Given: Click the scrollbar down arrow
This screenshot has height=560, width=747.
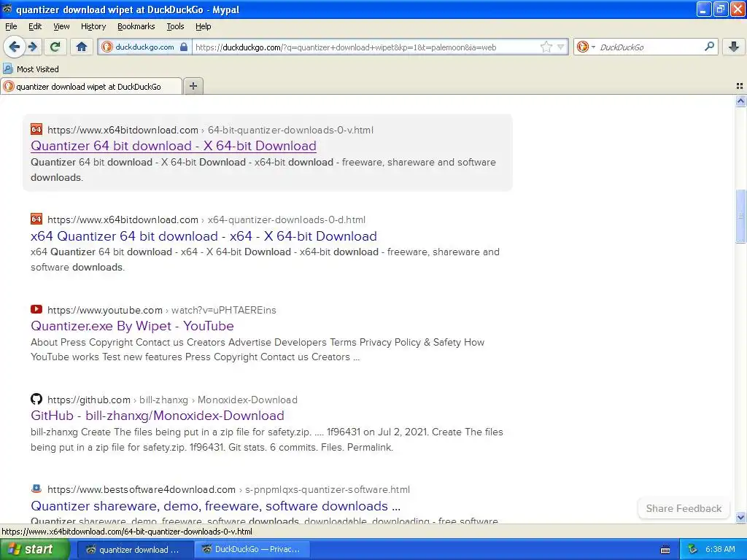Looking at the screenshot, I should pos(740,517).
